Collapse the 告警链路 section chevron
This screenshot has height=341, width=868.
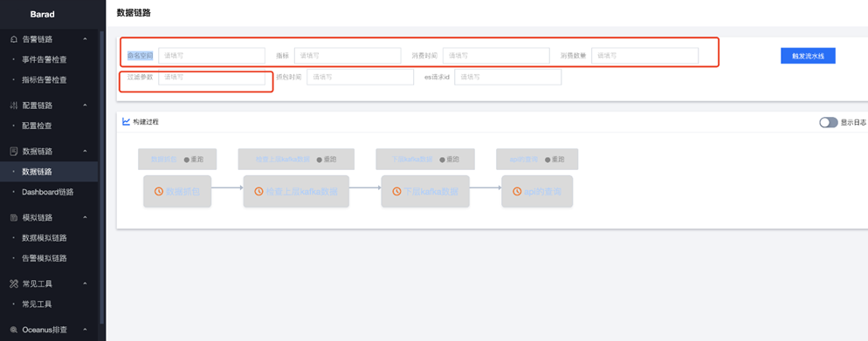[85, 39]
